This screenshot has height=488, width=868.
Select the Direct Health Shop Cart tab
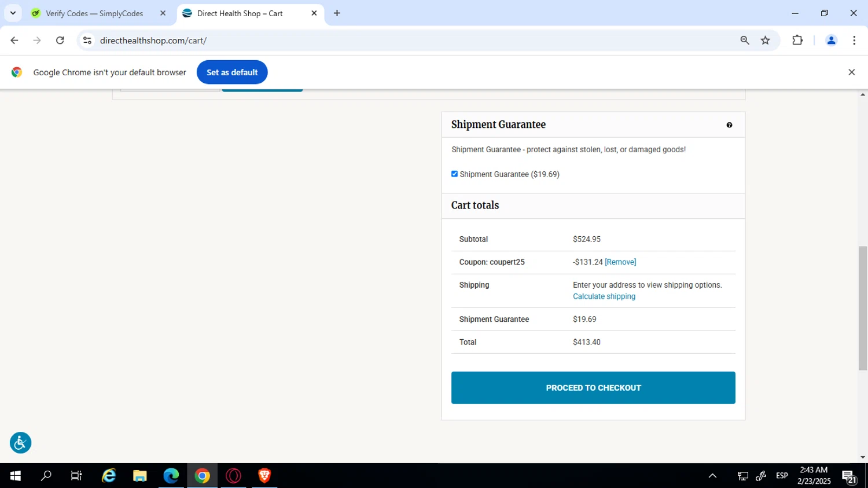[x=240, y=13]
